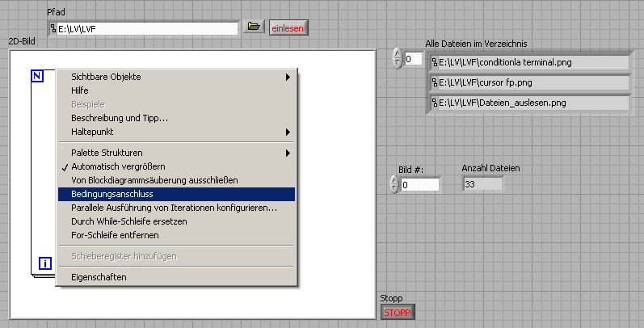Click the Stopp label above the button

point(391,298)
